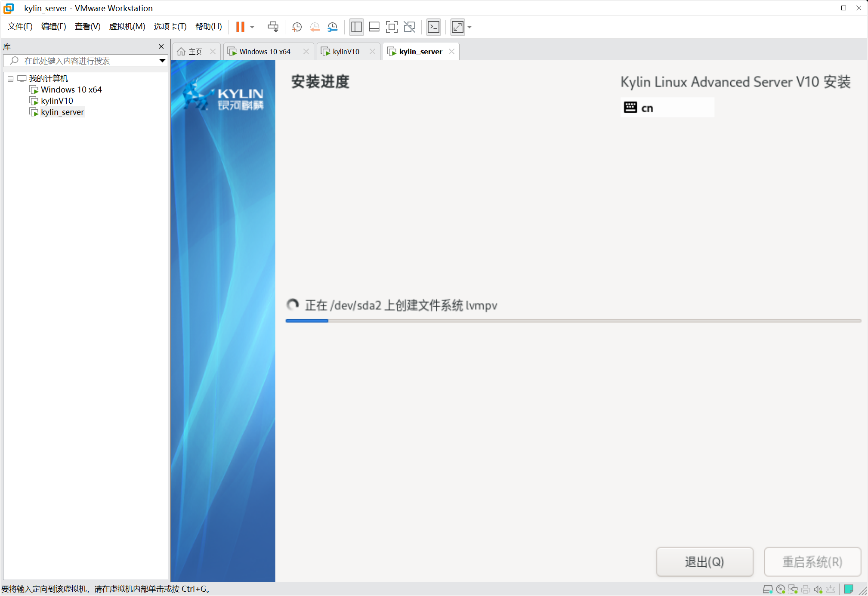Select kylin_server in the library tree
The height and width of the screenshot is (596, 868).
62,112
